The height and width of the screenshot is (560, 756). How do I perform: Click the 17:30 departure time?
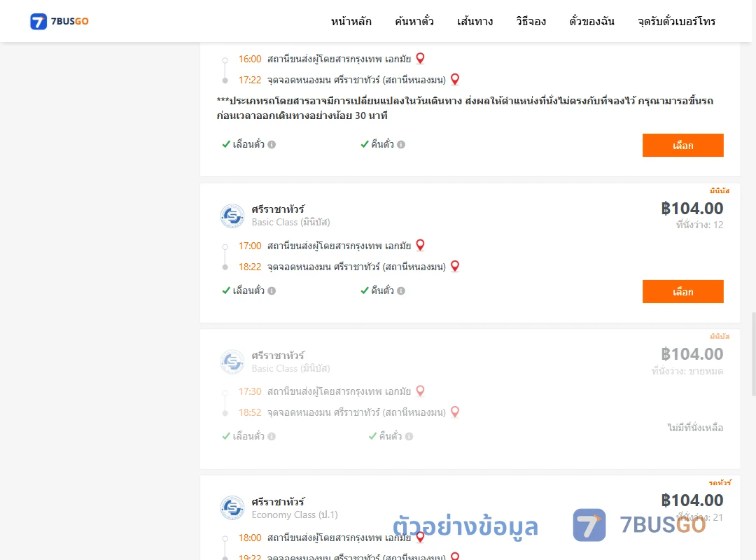point(250,391)
